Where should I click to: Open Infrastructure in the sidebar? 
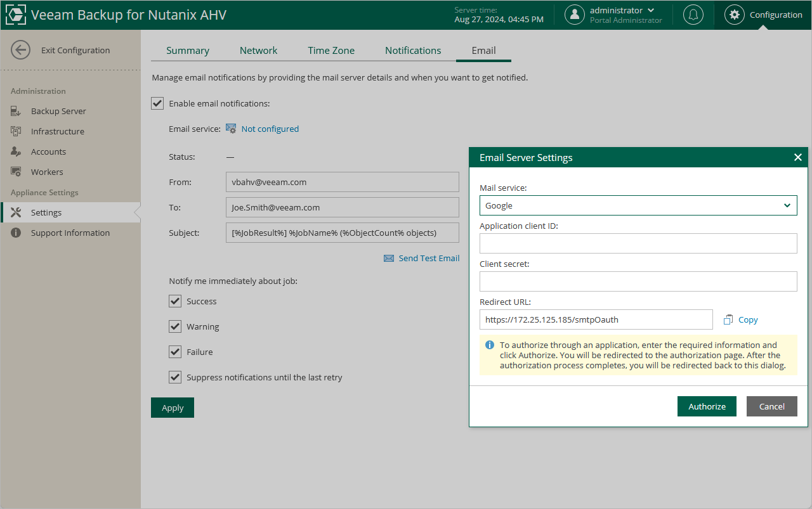pyautogui.click(x=57, y=131)
